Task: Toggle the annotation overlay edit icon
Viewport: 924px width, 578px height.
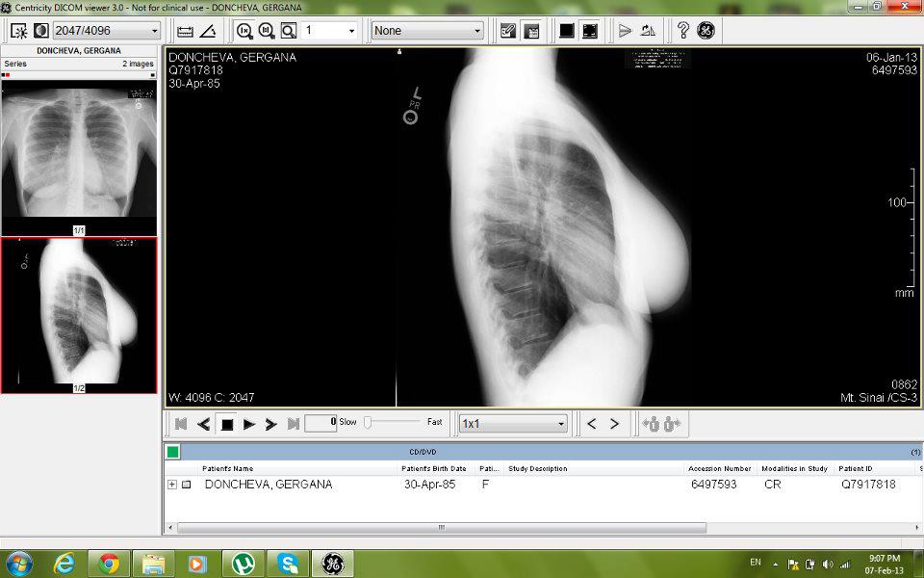Action: (x=508, y=31)
